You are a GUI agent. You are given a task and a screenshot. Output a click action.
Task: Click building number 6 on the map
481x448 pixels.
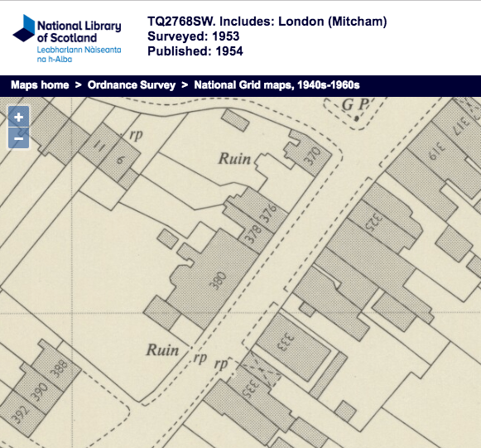121,160
